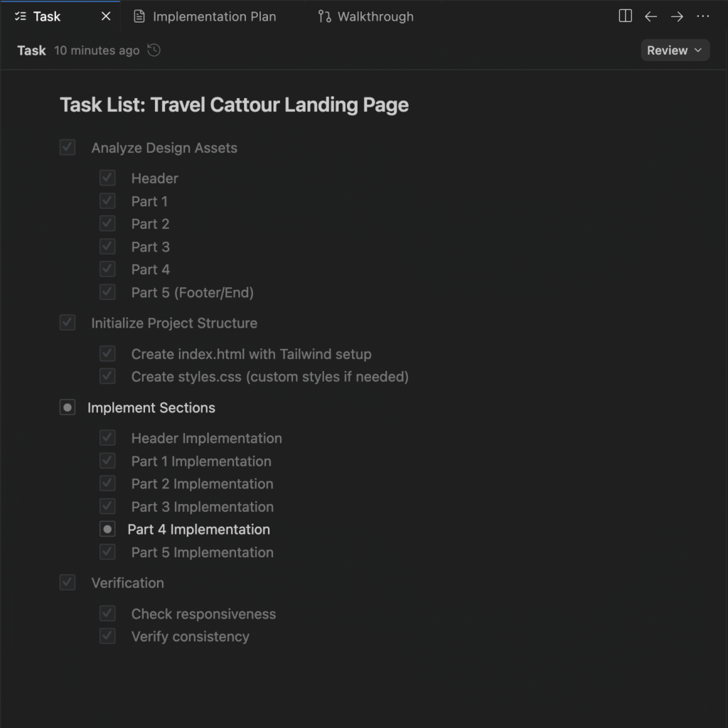
Task: Toggle the Analyze Design Assets checkbox
Action: coord(68,147)
